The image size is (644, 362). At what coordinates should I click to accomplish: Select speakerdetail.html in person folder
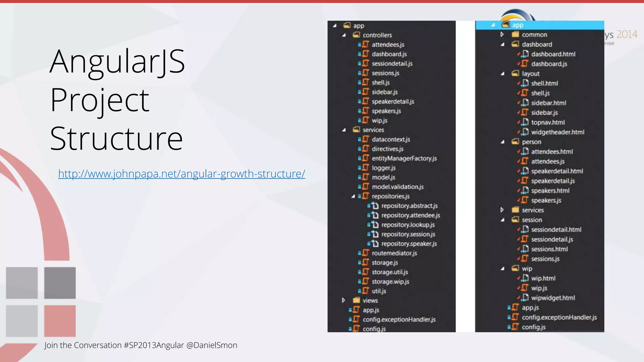(557, 171)
